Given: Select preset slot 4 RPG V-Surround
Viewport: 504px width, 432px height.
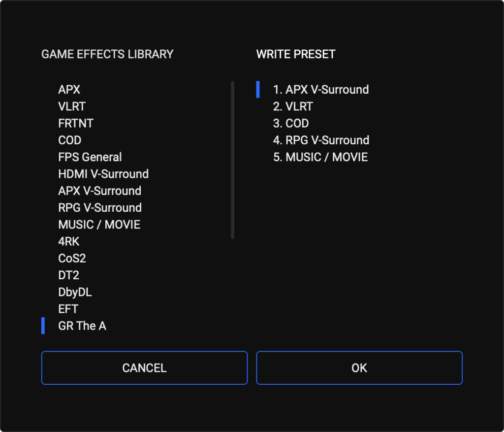Looking at the screenshot, I should (x=321, y=140).
